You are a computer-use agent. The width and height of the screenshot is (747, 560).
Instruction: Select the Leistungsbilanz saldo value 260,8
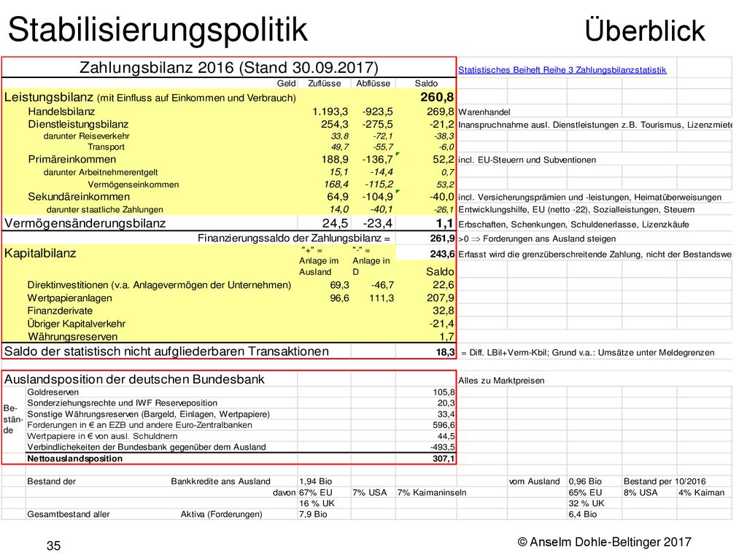[437, 97]
